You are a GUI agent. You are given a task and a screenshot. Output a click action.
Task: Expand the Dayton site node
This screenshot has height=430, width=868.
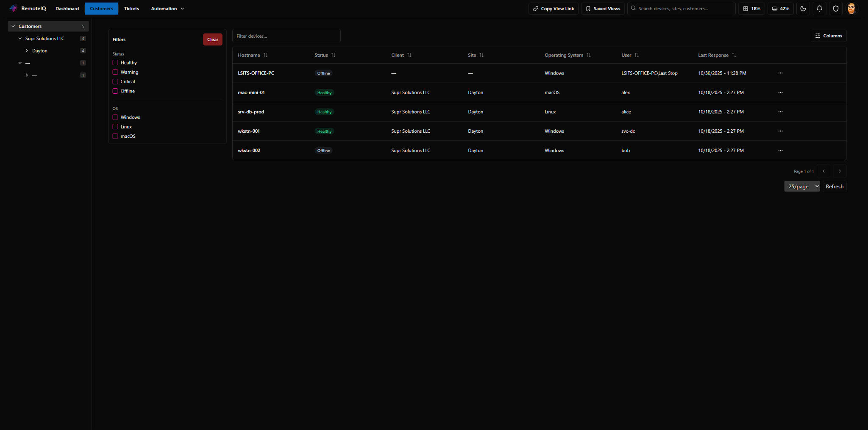pyautogui.click(x=27, y=51)
